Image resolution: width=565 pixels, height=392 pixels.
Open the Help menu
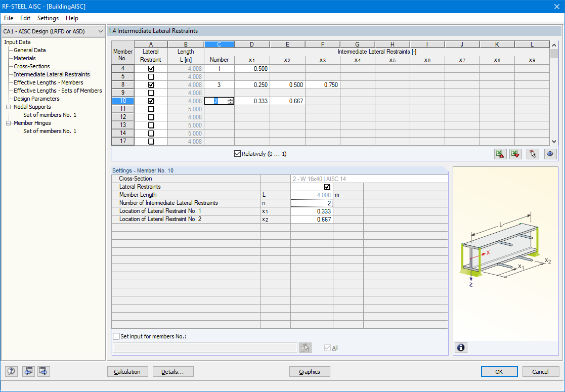pos(72,18)
